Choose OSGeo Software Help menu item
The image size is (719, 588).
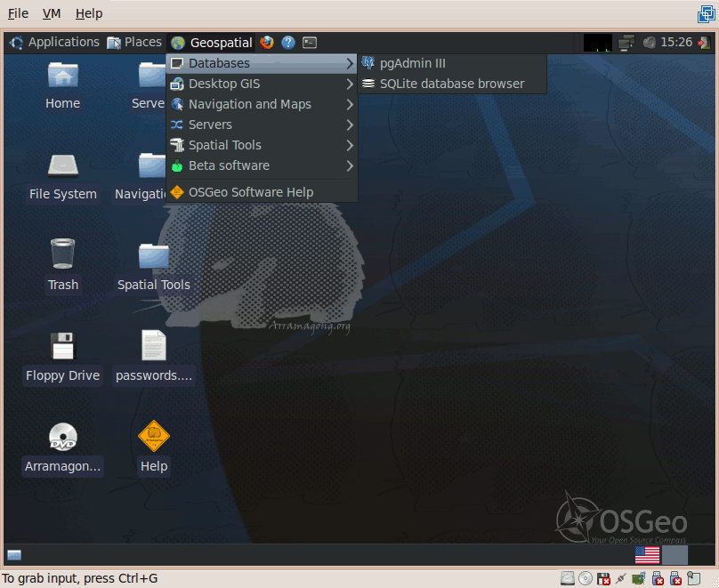coord(262,192)
